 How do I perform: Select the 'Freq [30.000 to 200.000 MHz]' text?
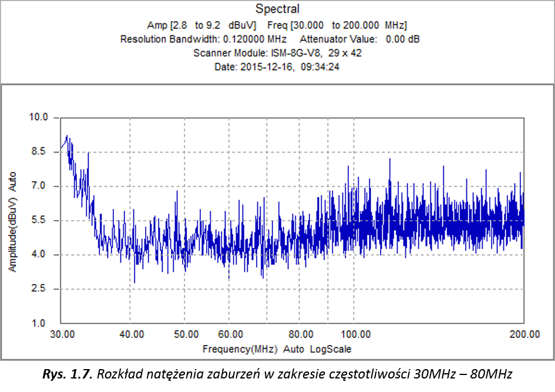(337, 25)
